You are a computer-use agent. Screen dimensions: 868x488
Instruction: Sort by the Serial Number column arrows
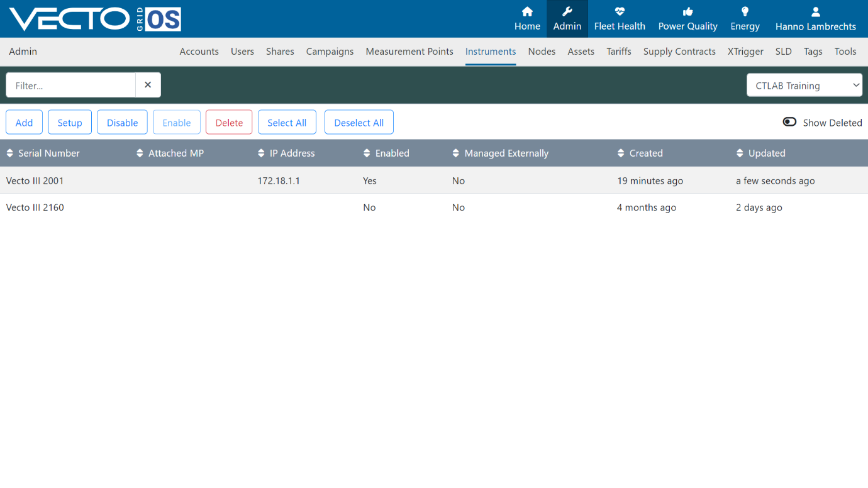10,153
